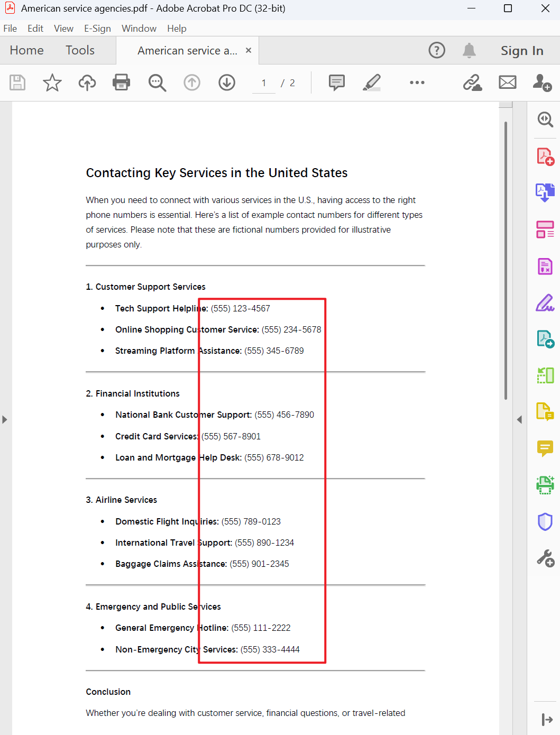Click the Sign In button
The width and height of the screenshot is (560, 735).
coord(522,50)
